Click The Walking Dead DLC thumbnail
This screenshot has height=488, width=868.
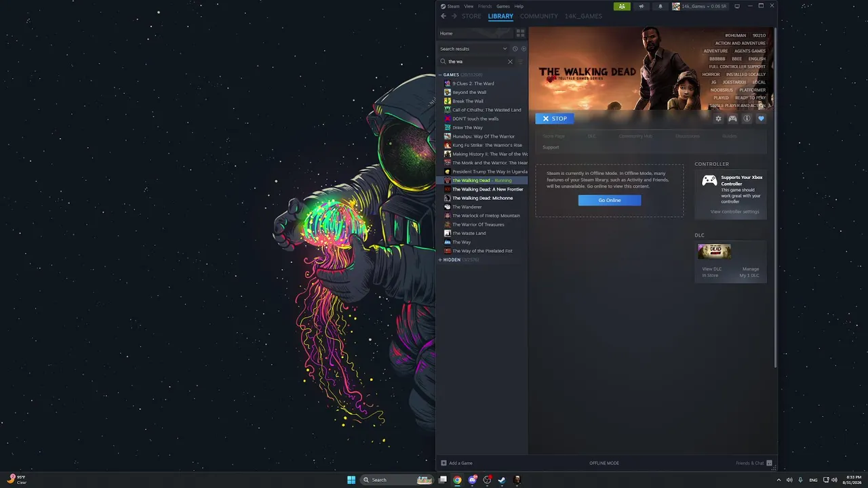[x=714, y=251]
